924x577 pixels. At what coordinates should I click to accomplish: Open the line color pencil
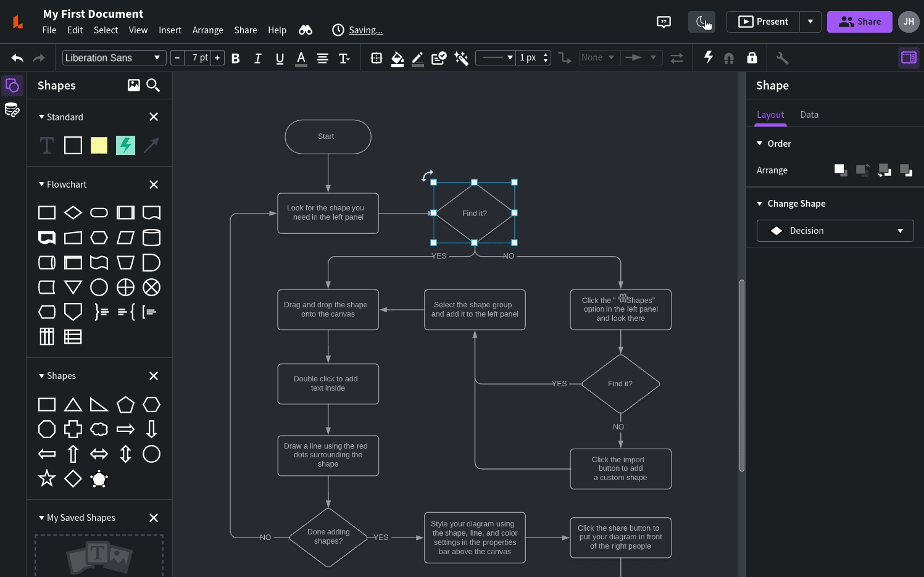point(418,58)
